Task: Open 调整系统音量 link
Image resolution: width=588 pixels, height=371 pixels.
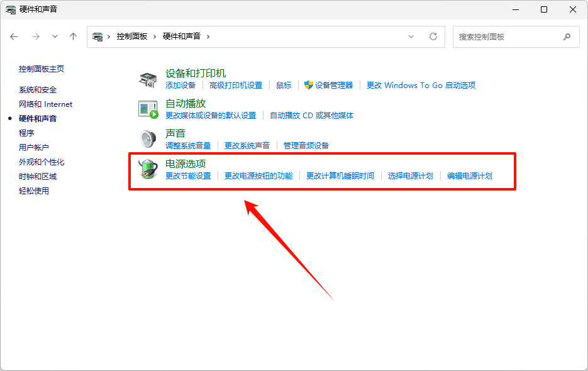Action: (188, 146)
